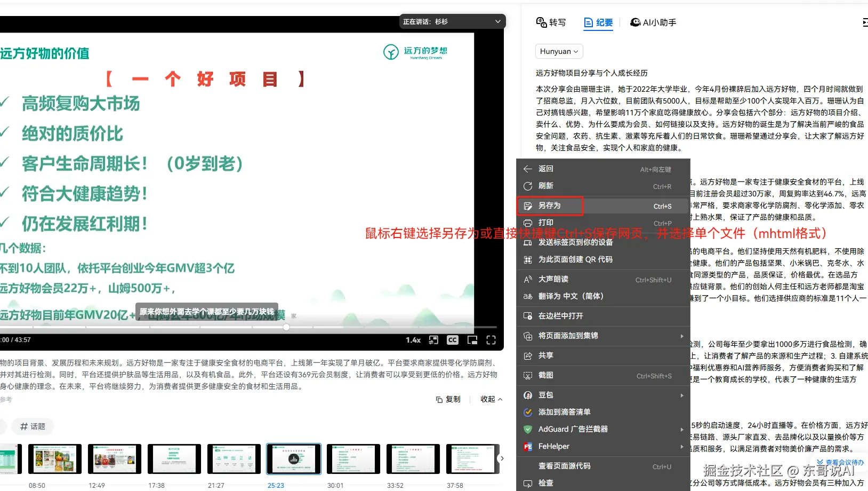Open the 查看会议待办 link
This screenshot has width=868, height=491.
[840, 463]
